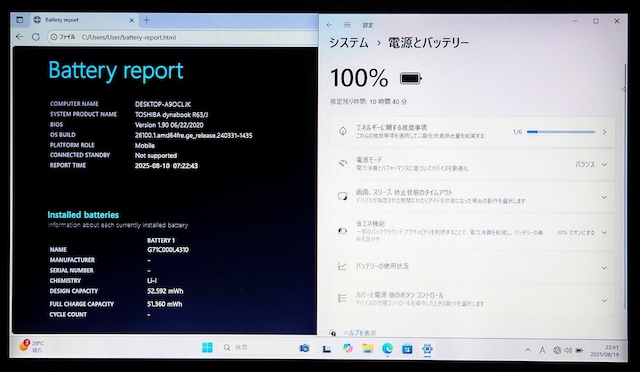
Task: Open the Task View icon in taskbar
Action: tap(327, 349)
